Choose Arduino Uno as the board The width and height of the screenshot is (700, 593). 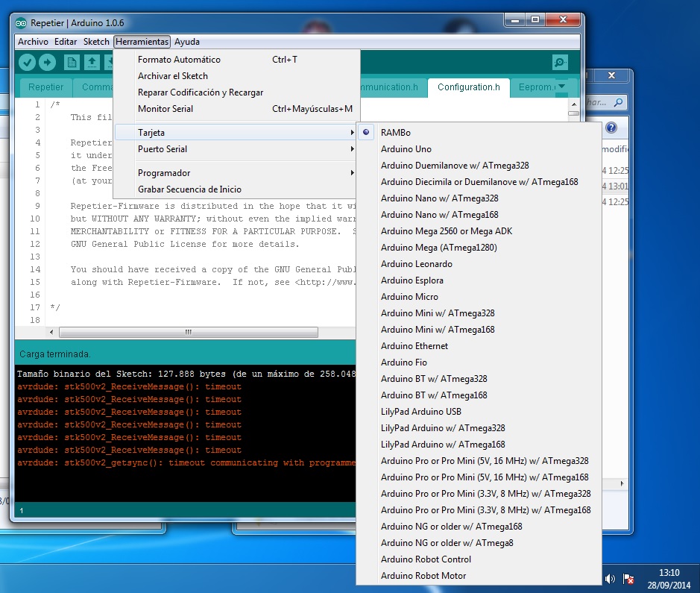point(406,149)
